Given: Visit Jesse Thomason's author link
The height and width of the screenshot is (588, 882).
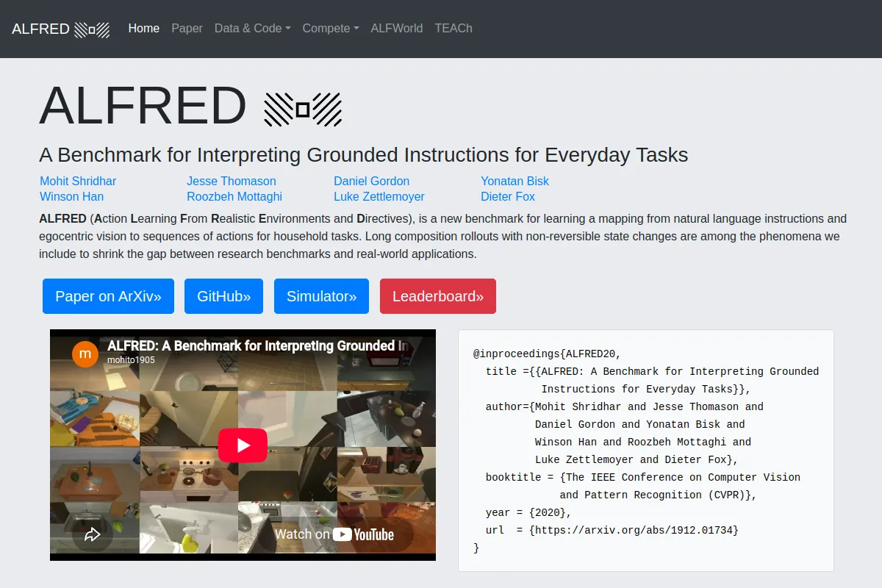Looking at the screenshot, I should [x=232, y=181].
